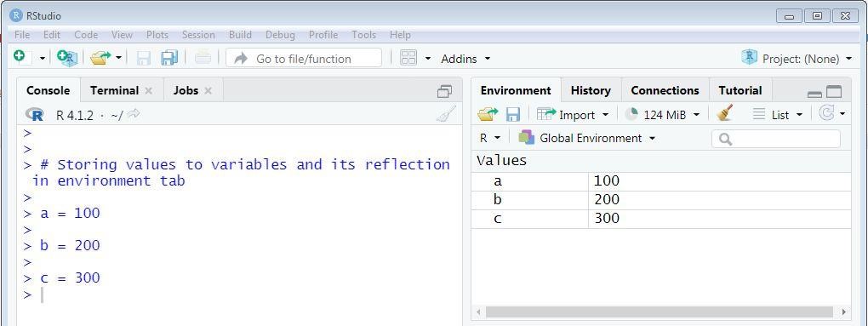The image size is (868, 326).
Task: Click the workspace panes grid icon
Action: (x=408, y=58)
